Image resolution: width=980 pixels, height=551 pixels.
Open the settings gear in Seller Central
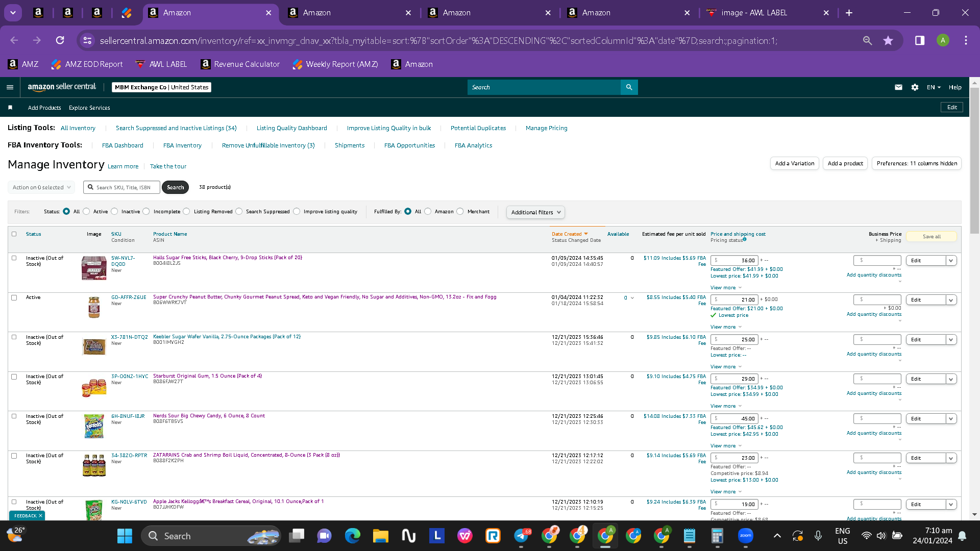(915, 87)
